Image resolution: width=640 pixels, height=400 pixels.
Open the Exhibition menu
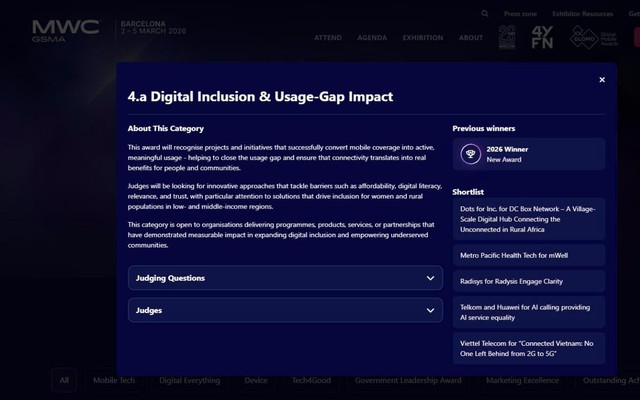pyautogui.click(x=422, y=38)
